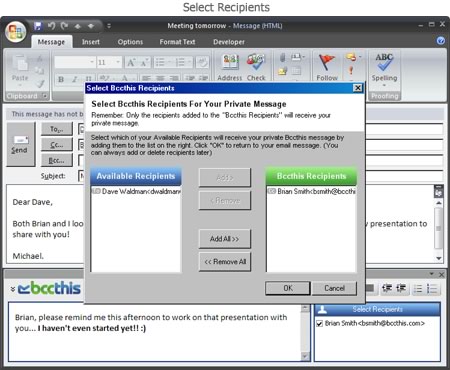
Task: Click the message body scrollbar down arrow
Action: [439, 258]
